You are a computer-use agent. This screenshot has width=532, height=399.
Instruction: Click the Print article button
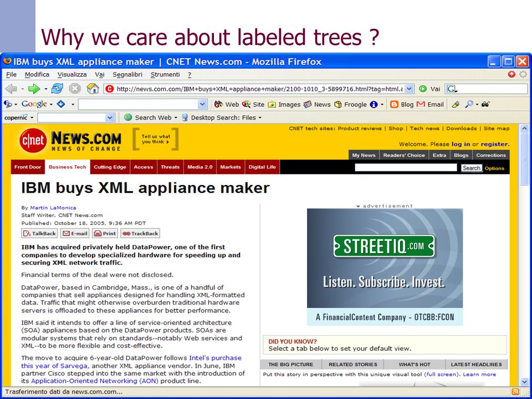pos(105,233)
